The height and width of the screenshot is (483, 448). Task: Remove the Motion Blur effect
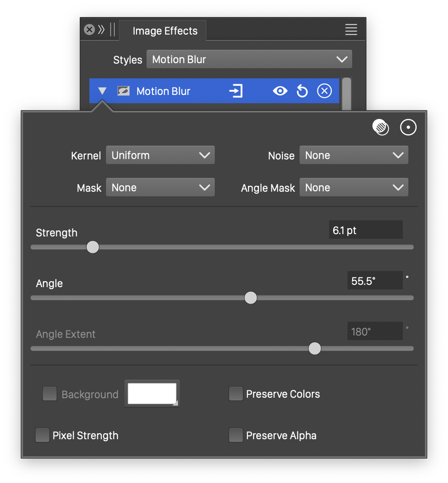pyautogui.click(x=324, y=91)
